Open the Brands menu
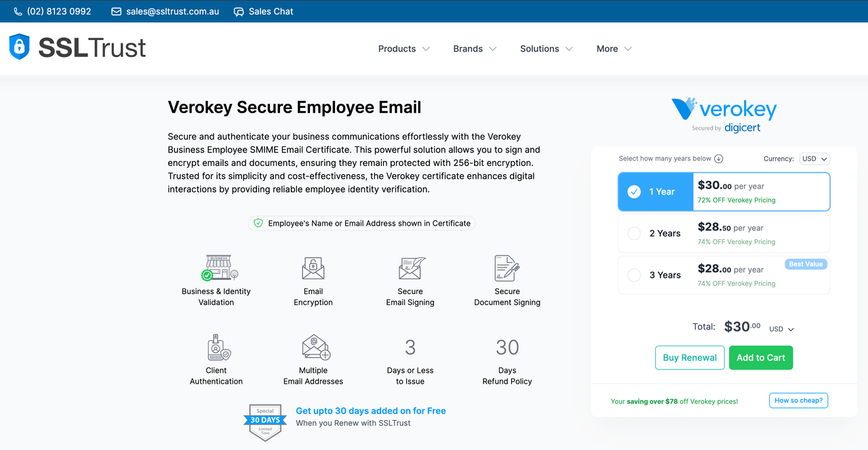Image resolution: width=868 pixels, height=450 pixels. coord(475,49)
